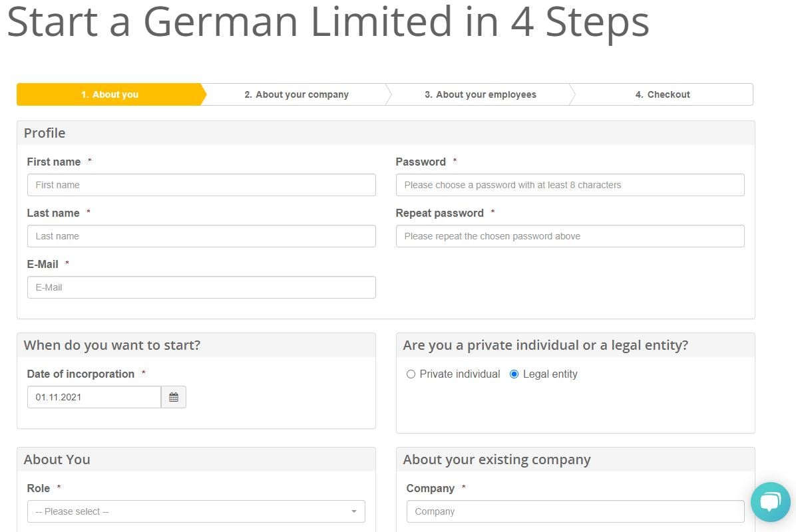Viewport: 796px width, 532px height.
Task: Go to step 4 Checkout
Action: (x=662, y=94)
